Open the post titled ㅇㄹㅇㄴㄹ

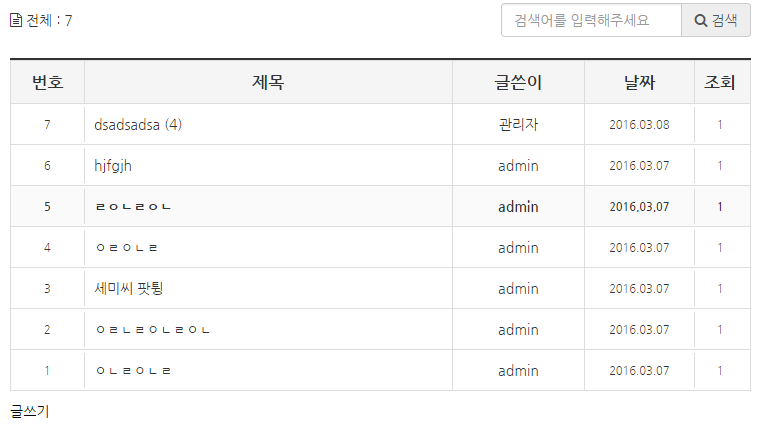coord(127,248)
